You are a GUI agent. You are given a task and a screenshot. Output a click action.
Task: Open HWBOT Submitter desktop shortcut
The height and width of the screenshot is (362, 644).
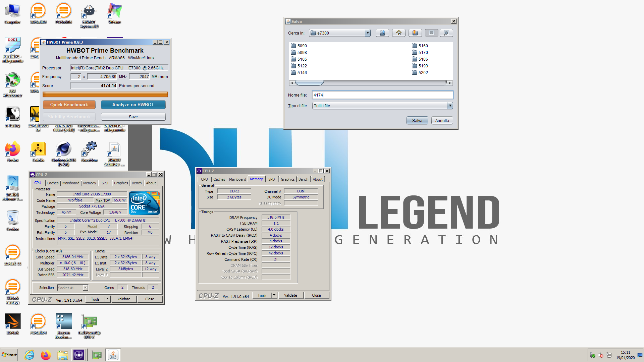pyautogui.click(x=114, y=154)
